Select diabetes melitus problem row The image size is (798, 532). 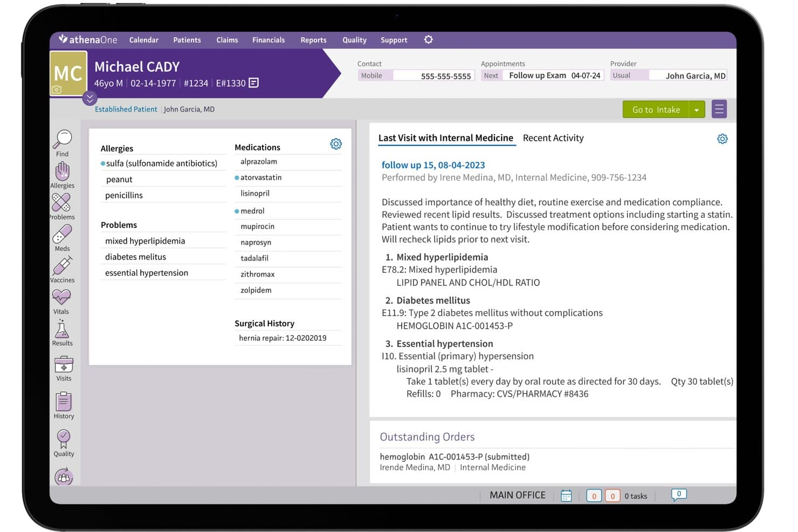163,257
